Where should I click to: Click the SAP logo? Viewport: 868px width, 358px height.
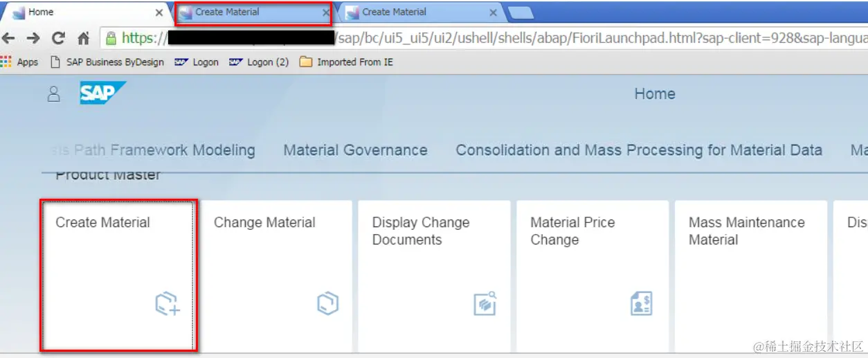(102, 93)
